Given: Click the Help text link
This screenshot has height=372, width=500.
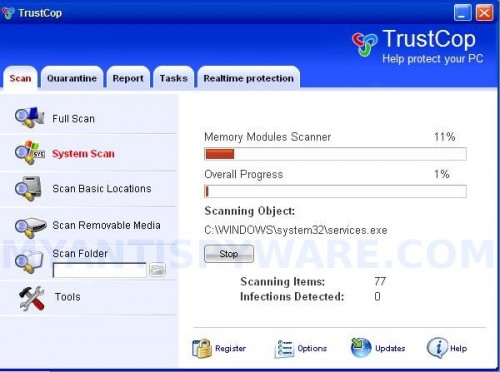Looking at the screenshot, I should pyautogui.click(x=458, y=349).
